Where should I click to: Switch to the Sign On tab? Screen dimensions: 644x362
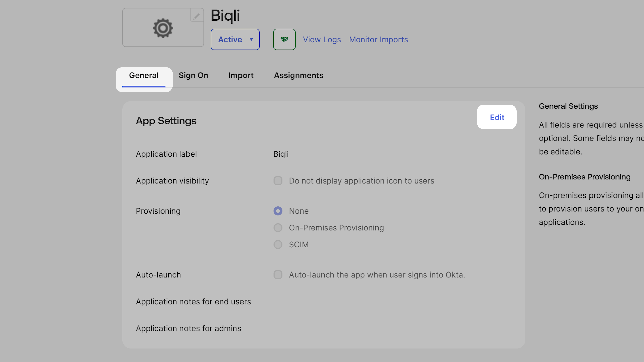coord(193,75)
